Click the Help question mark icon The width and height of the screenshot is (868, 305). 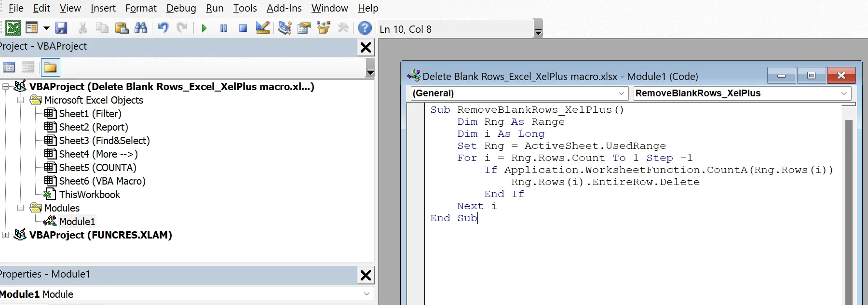[365, 28]
